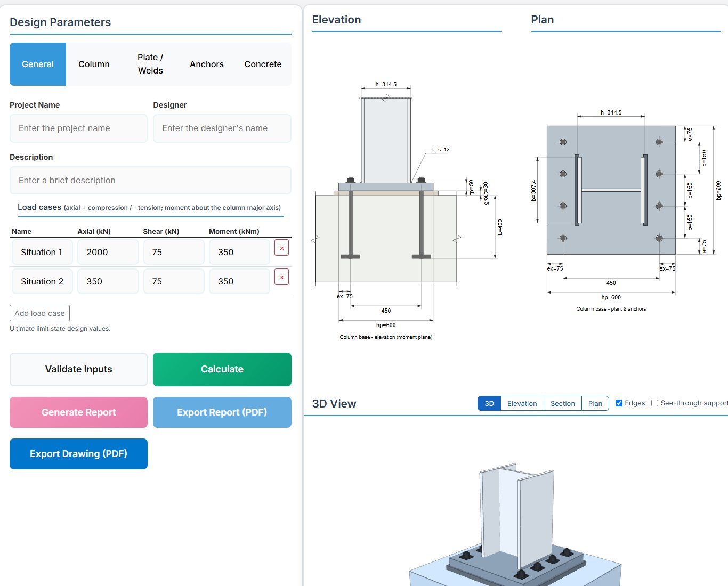
Task: Select the 3D view mode
Action: [489, 403]
